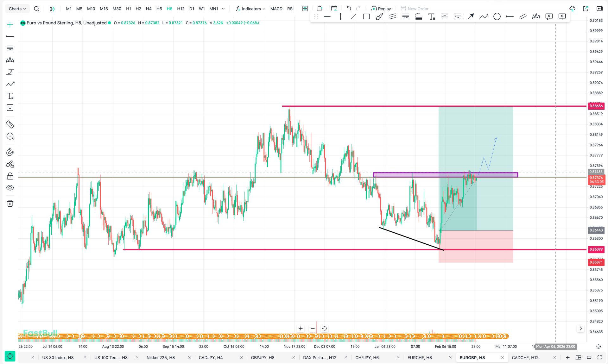Click the 0.88656 pink price label

[596, 106]
